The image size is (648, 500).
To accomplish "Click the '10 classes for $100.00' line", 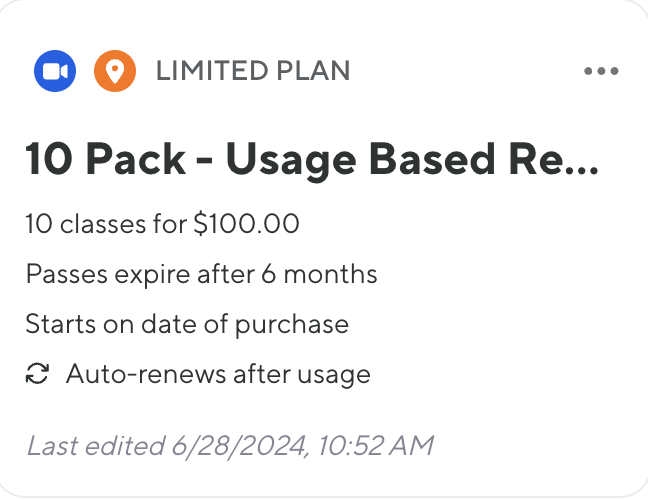I will (x=163, y=223).
